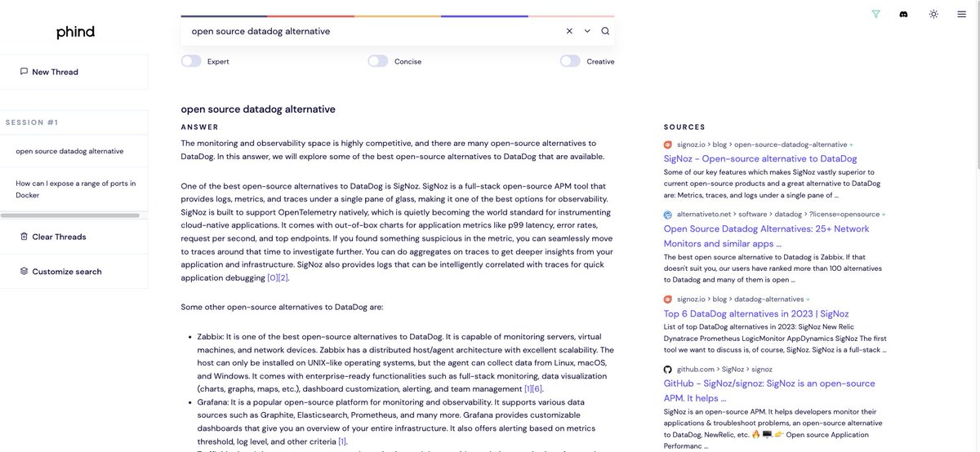Click the phind logo
This screenshot has width=980, height=452.
point(75,32)
